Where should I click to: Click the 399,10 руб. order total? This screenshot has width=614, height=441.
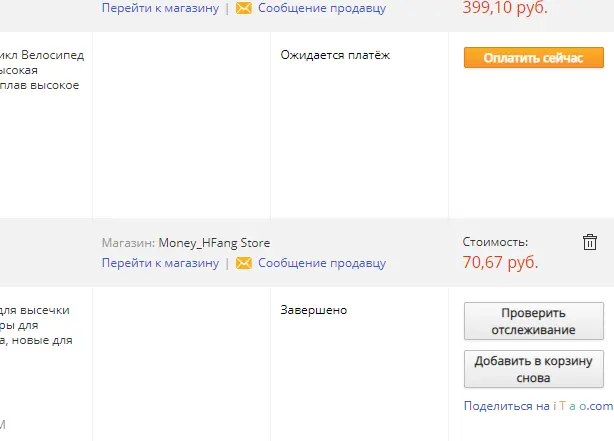pos(505,7)
